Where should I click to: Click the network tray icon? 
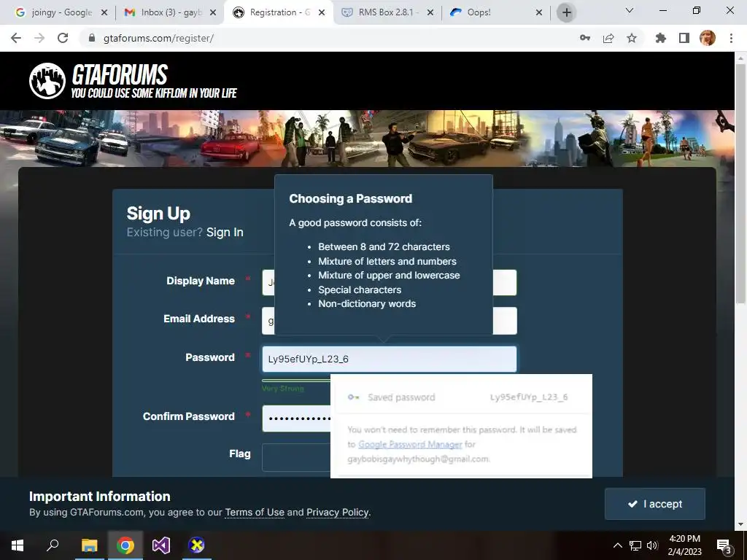[635, 545]
